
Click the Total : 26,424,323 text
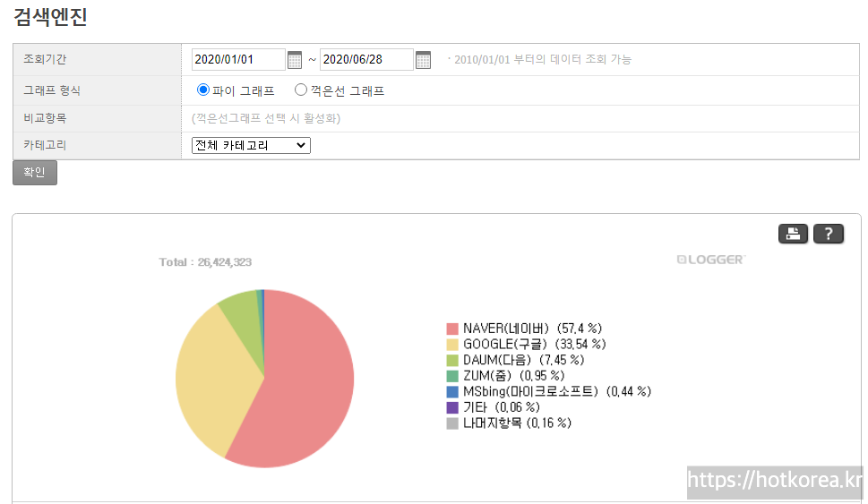tap(205, 262)
